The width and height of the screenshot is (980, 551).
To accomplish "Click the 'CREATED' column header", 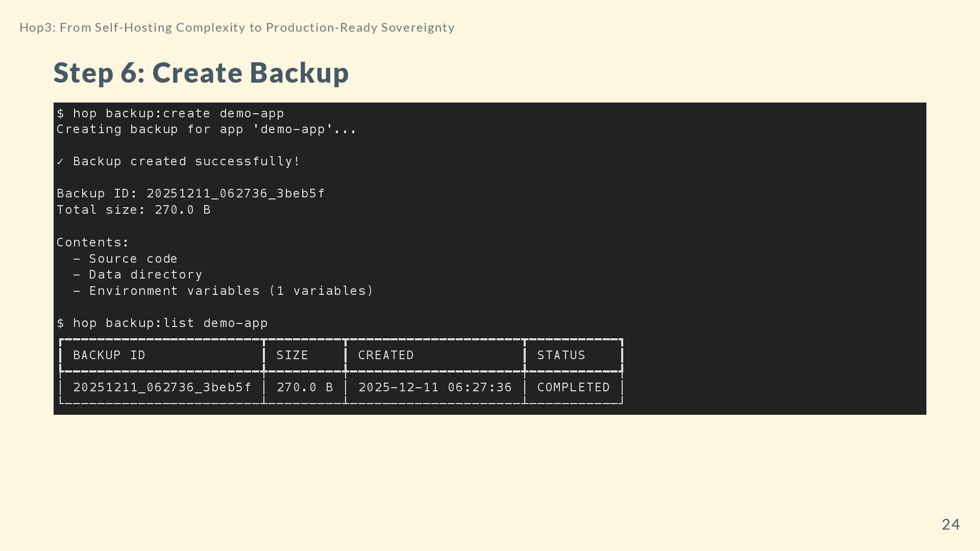I will [386, 356].
